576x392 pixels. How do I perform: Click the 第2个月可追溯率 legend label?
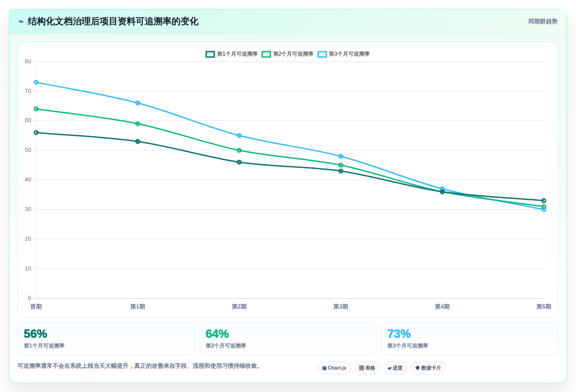[x=293, y=54]
